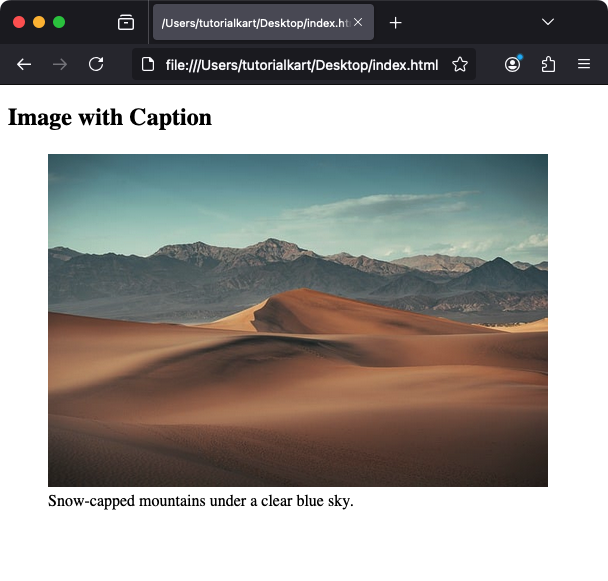Image resolution: width=608 pixels, height=581 pixels.
Task: Expand the list all tabs chevron
Action: [x=548, y=22]
